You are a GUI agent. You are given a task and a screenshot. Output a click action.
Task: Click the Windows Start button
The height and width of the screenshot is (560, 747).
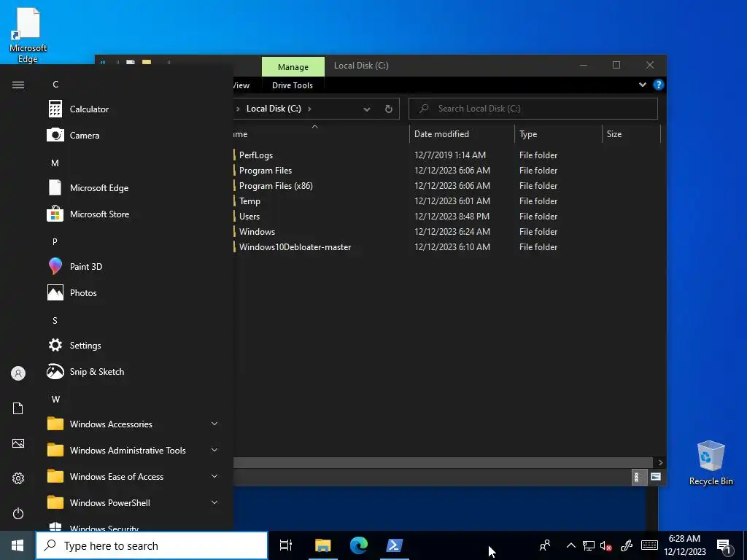pos(18,545)
